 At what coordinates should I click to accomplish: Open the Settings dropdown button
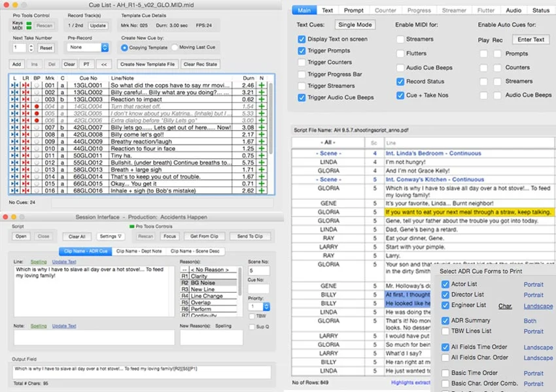pos(111,237)
